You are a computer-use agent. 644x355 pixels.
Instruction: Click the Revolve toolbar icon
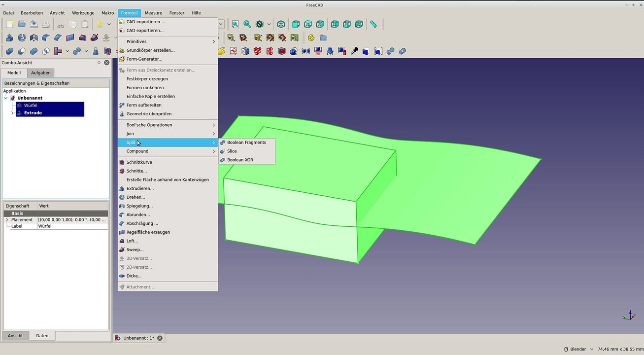point(22,37)
